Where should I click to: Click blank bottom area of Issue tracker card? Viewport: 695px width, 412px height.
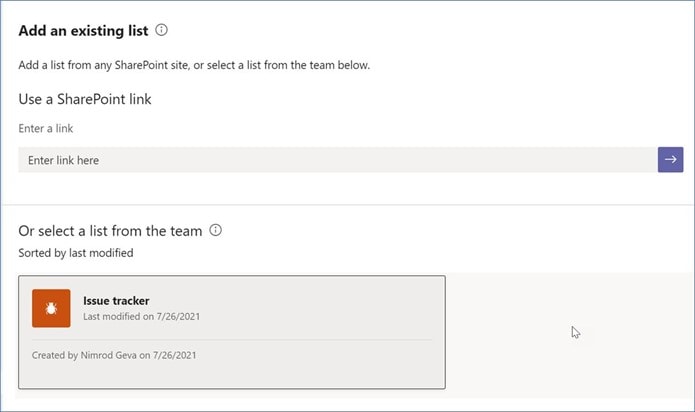coord(232,376)
